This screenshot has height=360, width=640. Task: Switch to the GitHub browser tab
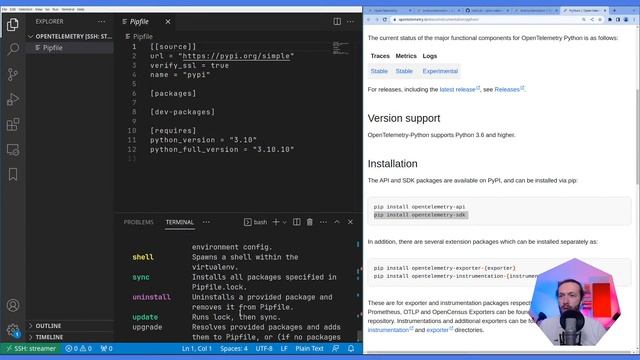tap(487, 10)
